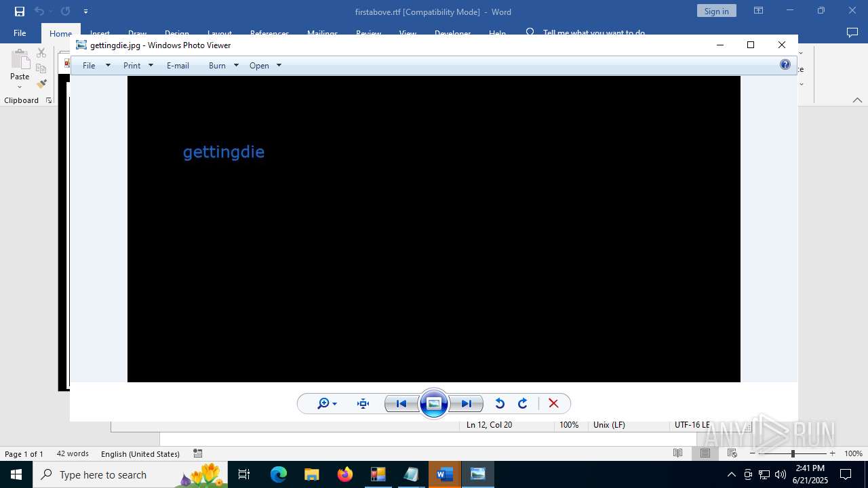This screenshot has height=488, width=868.
Task: Expand File menu dropdown arrow in Photo Viewer
Action: click(108, 66)
